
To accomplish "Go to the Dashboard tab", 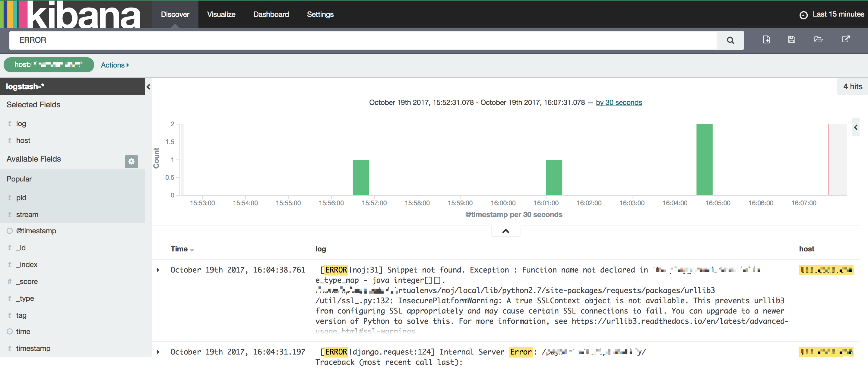I will [x=271, y=14].
